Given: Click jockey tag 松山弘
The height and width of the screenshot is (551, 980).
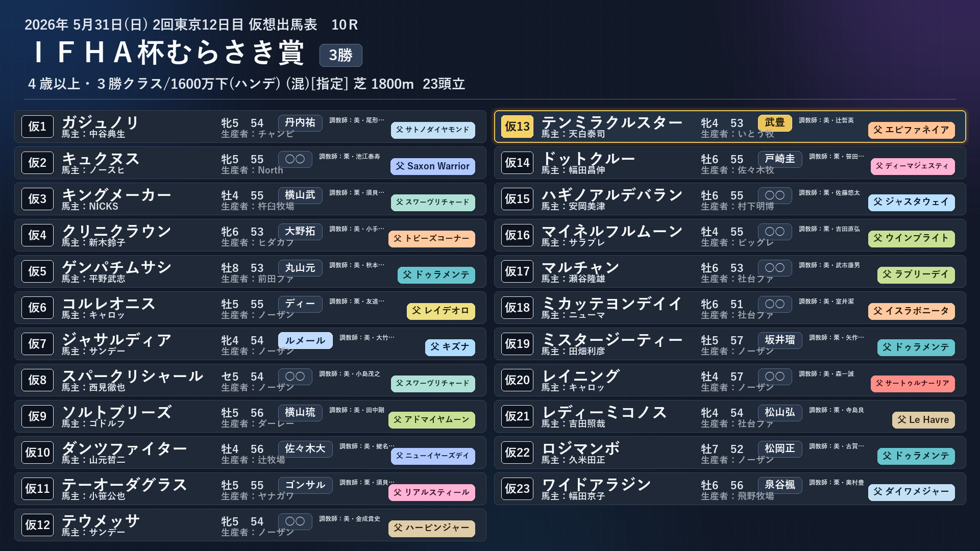Looking at the screenshot, I should [x=780, y=413].
